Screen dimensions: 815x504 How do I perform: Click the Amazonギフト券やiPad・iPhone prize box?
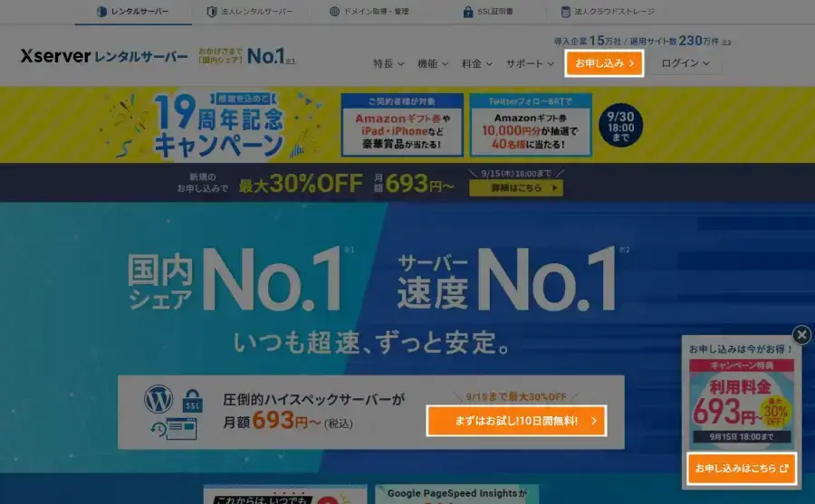(402, 125)
